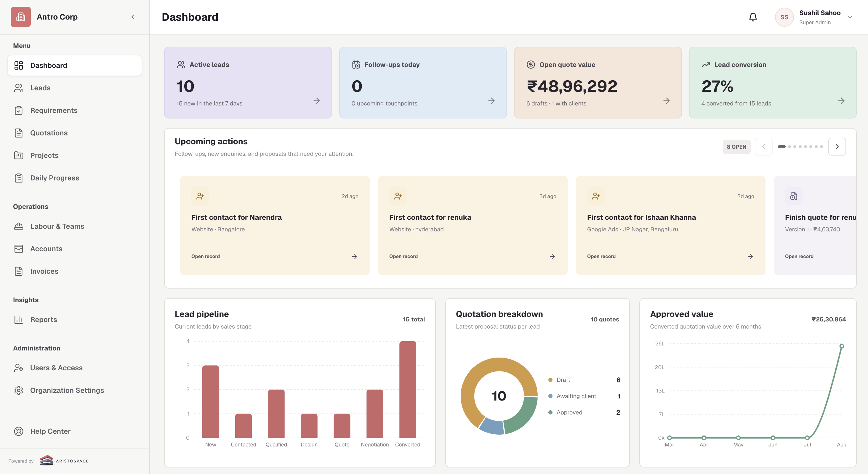Click the Reports bar chart icon
The height and width of the screenshot is (474, 868).
click(19, 319)
